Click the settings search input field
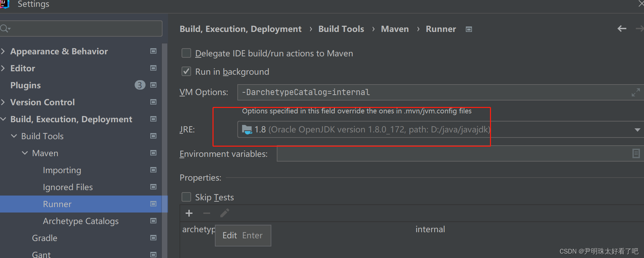Viewport: 644px width, 258px height. (82, 28)
